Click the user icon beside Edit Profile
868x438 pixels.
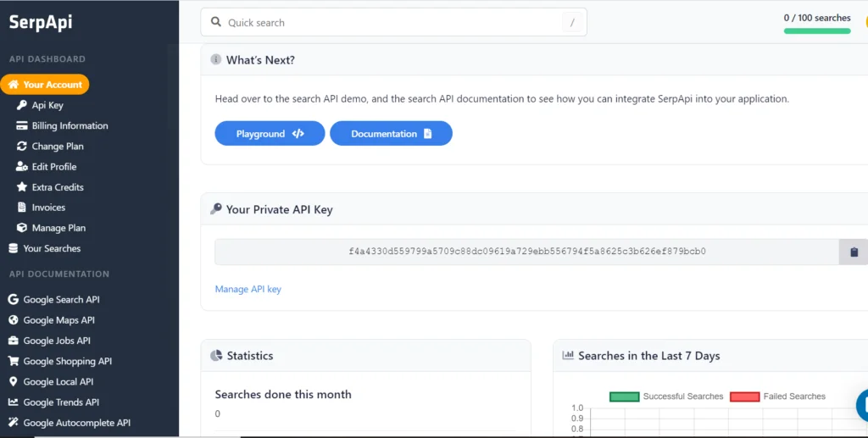pos(22,167)
